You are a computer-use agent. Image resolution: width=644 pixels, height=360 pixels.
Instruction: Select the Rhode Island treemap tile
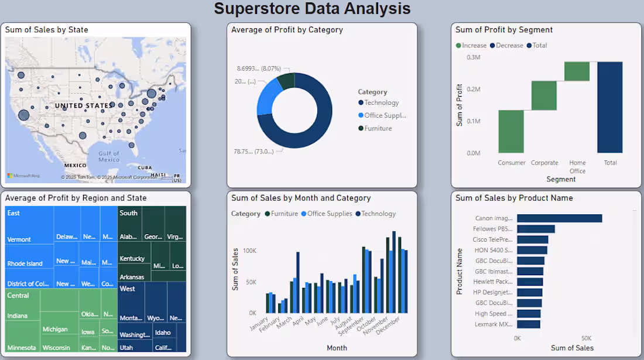29,256
